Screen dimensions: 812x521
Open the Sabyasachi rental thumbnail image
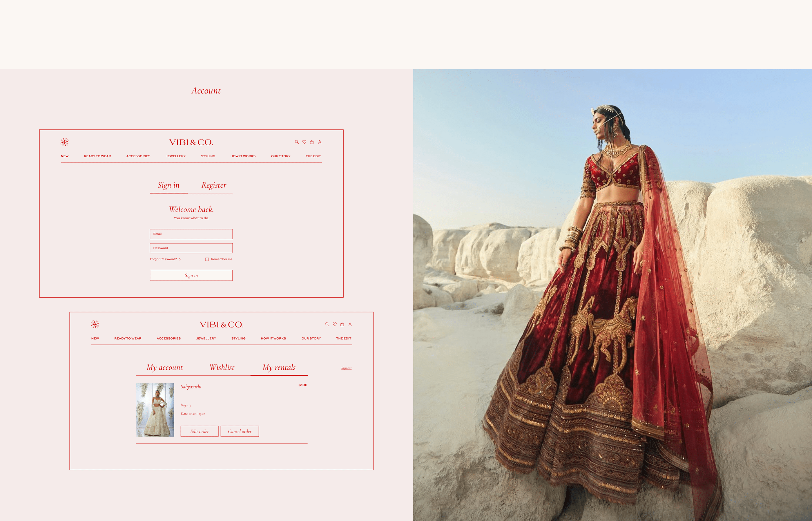[155, 410]
